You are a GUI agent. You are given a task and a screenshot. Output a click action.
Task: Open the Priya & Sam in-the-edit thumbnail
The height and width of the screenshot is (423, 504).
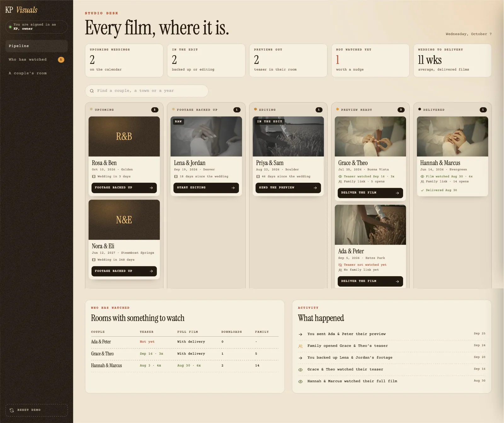(288, 136)
